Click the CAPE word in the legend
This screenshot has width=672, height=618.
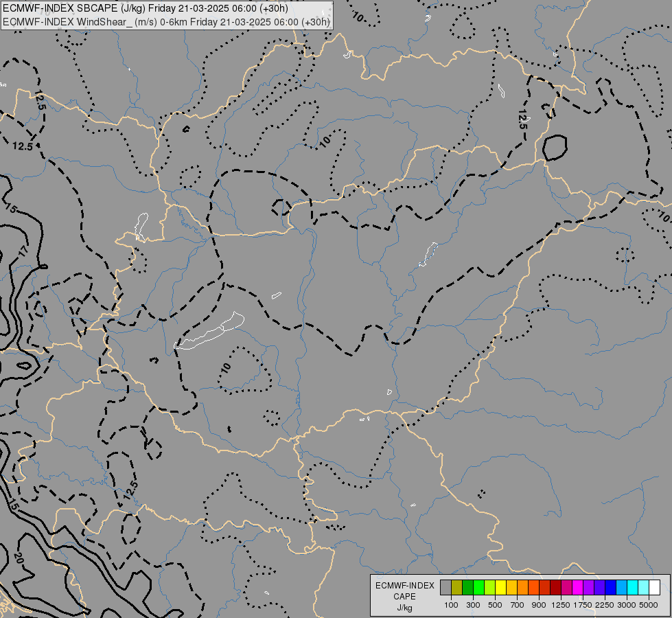point(404,597)
